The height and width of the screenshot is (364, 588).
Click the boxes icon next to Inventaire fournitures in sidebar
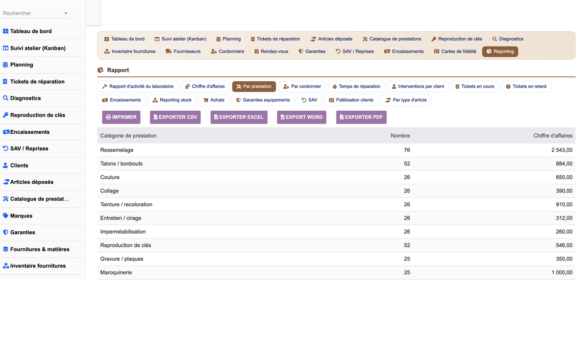pyautogui.click(x=6, y=266)
